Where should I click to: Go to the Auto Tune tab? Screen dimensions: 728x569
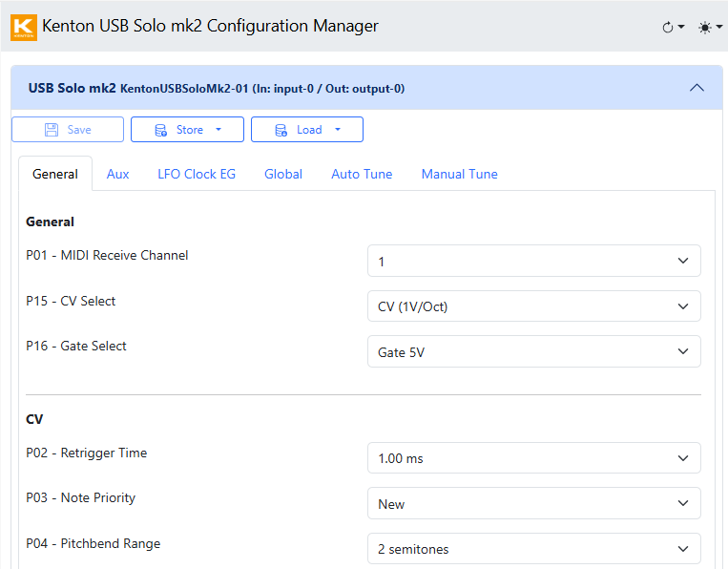362,174
